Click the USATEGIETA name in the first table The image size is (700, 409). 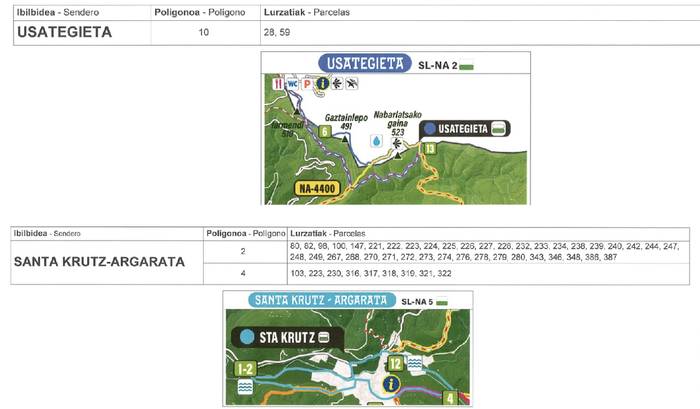tap(65, 32)
